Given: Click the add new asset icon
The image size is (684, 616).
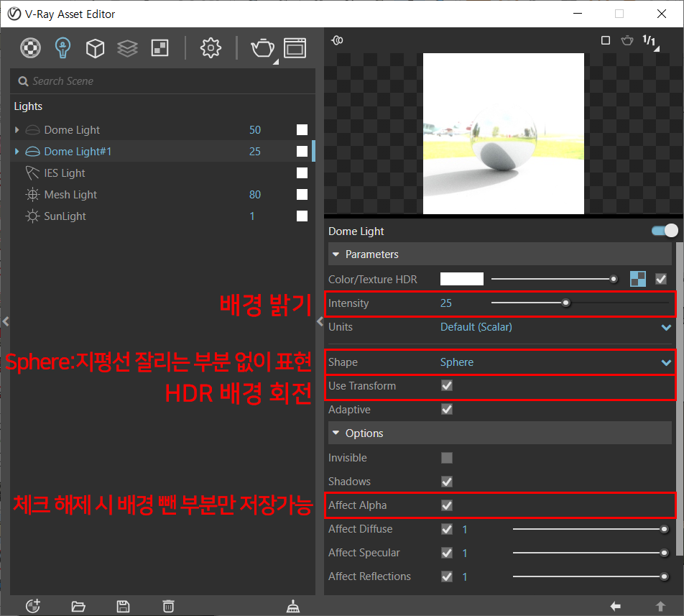Looking at the screenshot, I should pyautogui.click(x=33, y=606).
